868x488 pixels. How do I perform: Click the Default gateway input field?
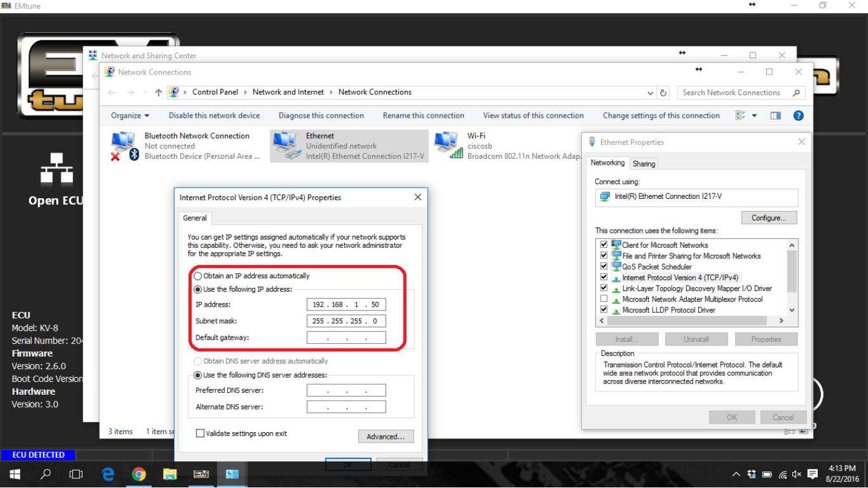point(346,338)
